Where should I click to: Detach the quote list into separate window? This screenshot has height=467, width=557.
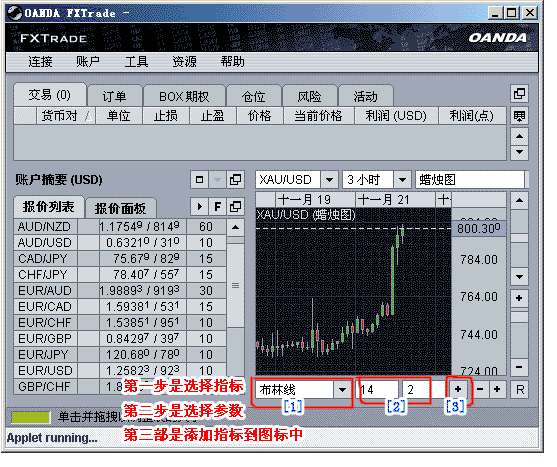coord(236,207)
